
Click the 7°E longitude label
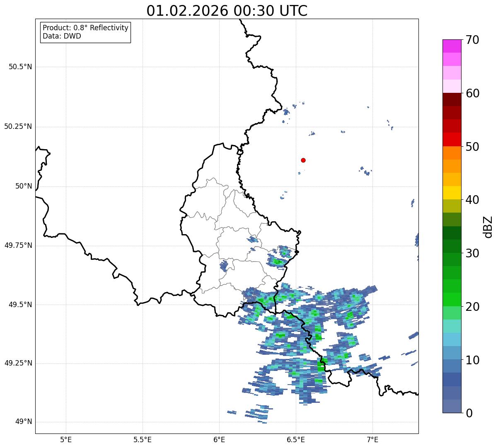pyautogui.click(x=372, y=439)
